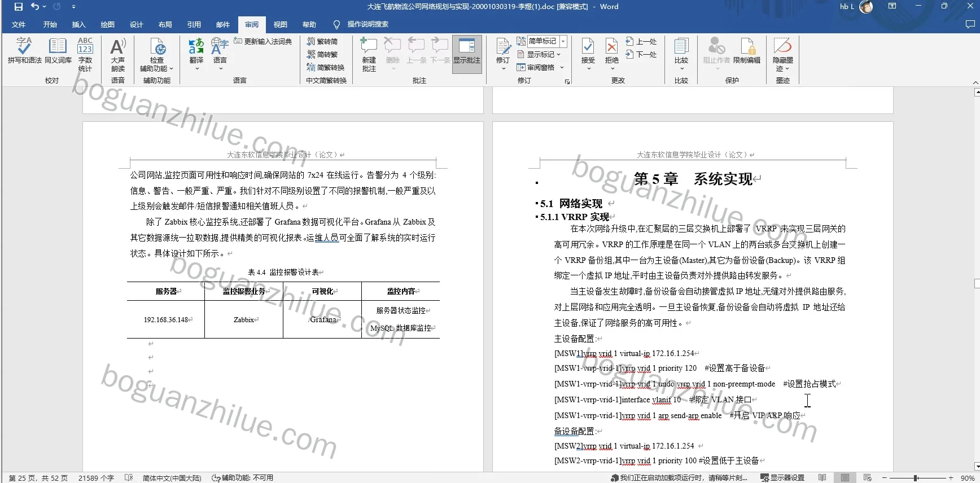Image resolution: width=980 pixels, height=483 pixels.
Task: Switch to the Design (设计) tab
Action: (137, 24)
